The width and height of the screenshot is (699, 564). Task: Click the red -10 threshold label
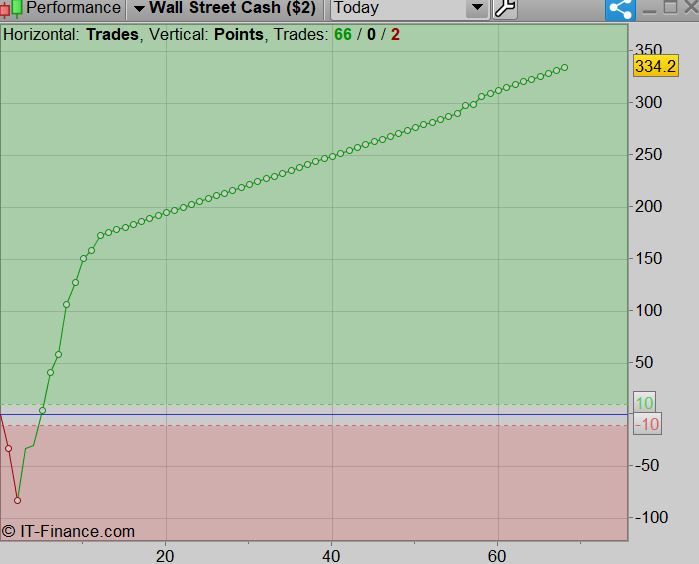click(647, 424)
